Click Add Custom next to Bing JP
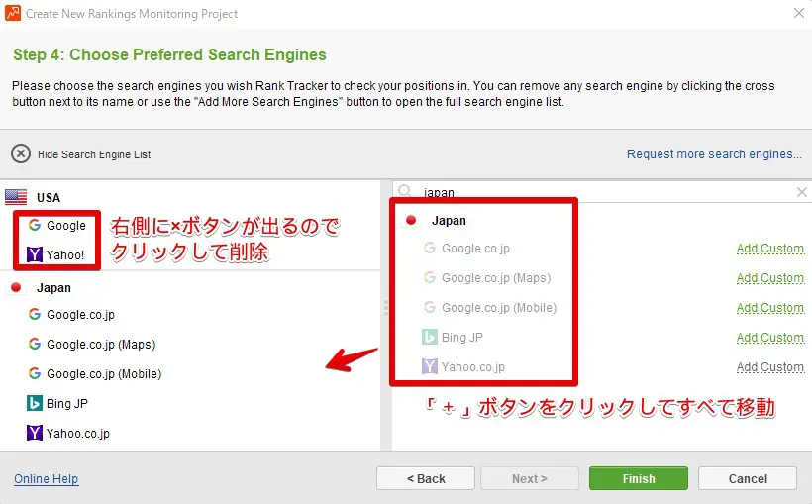 click(x=769, y=338)
